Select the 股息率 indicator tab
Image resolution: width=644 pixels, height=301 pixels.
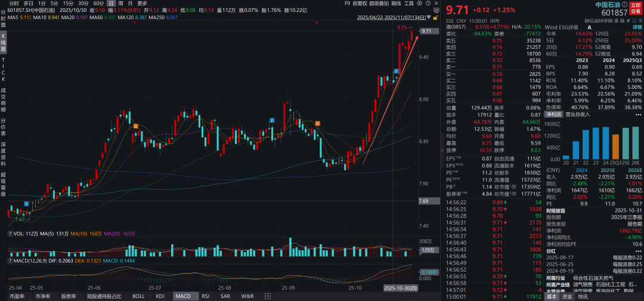click(68, 296)
